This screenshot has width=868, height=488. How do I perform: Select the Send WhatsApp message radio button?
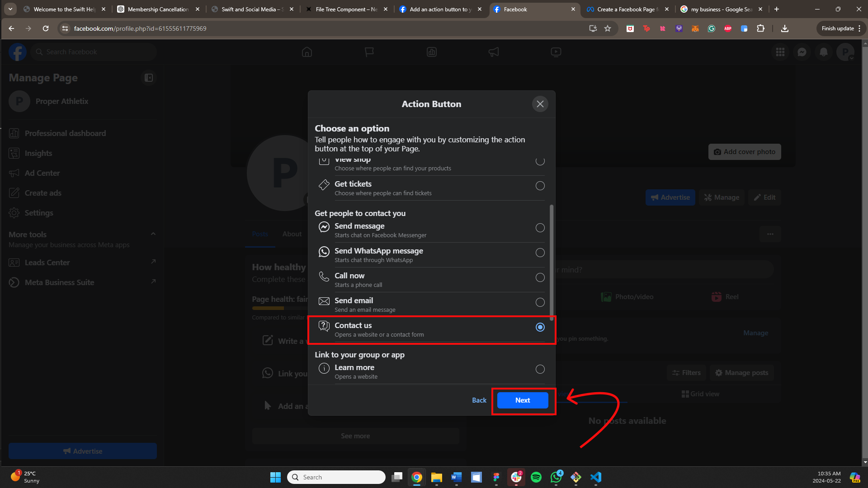[x=540, y=253]
